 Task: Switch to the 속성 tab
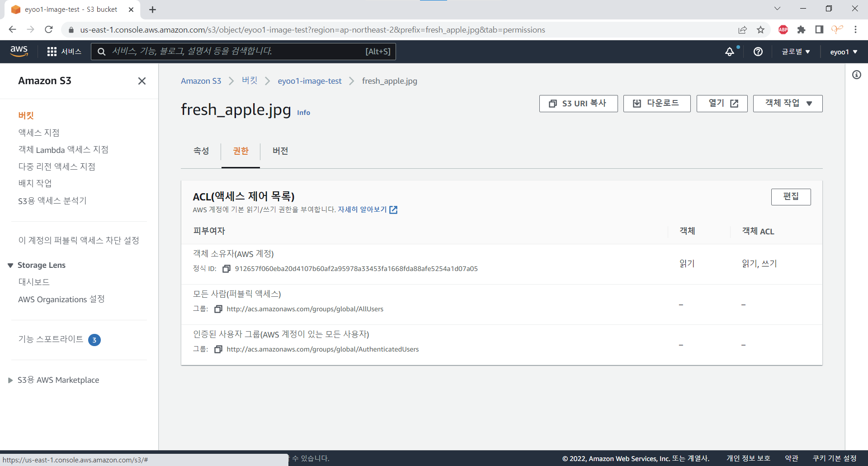[201, 151]
